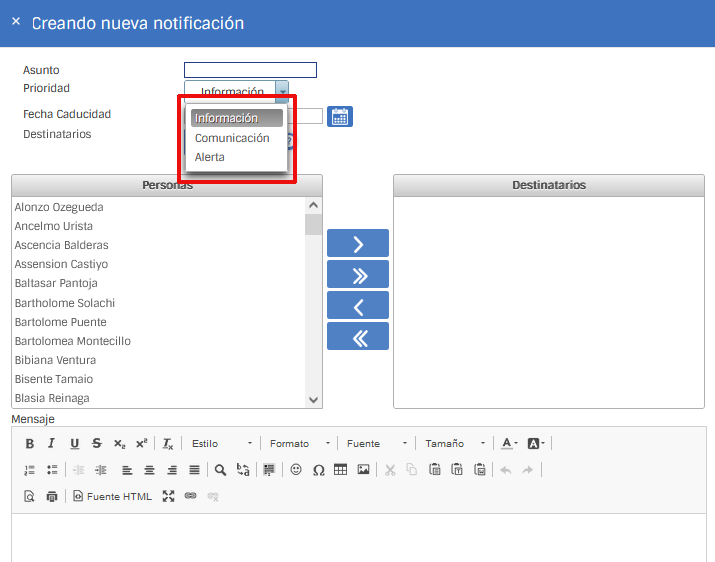The width and height of the screenshot is (715, 562).
Task: Insert a hyperlink
Action: point(191,496)
